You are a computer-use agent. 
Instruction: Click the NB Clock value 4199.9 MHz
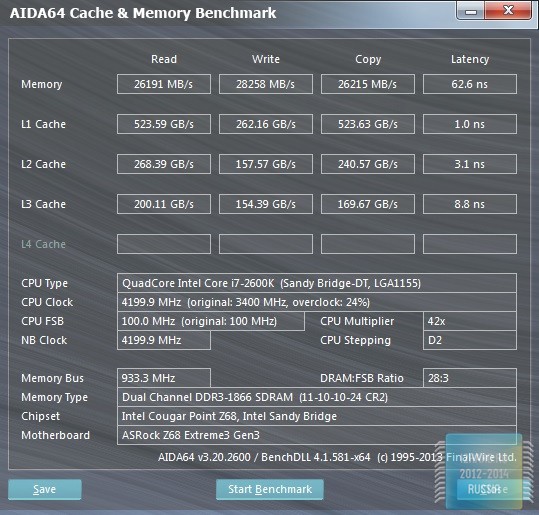click(164, 340)
